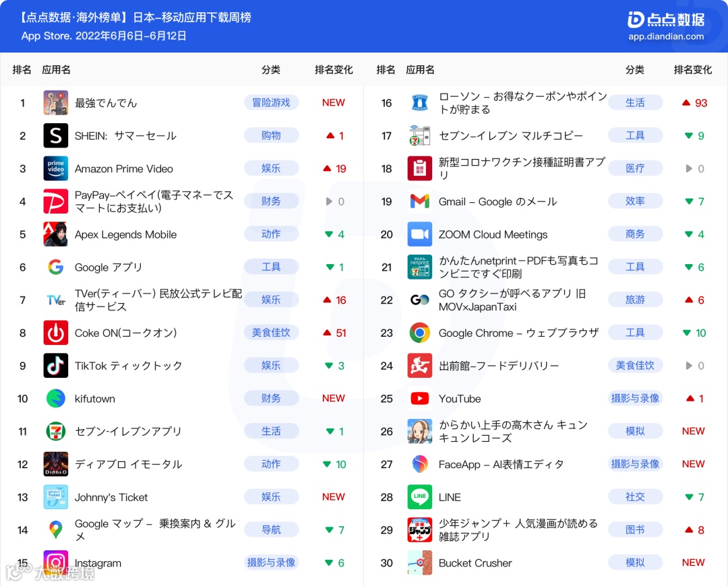Click the App Store date range text
Image resolution: width=728 pixels, height=586 pixels.
[x=104, y=36]
